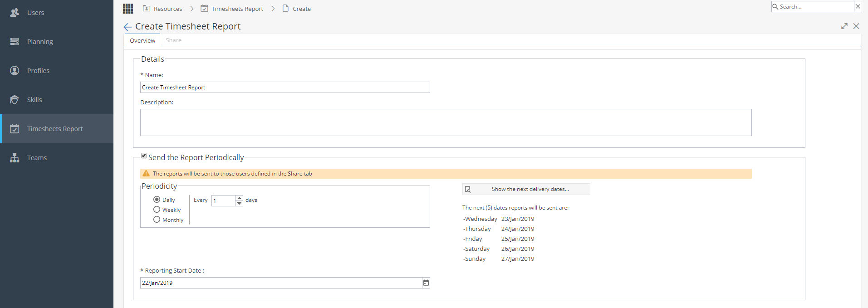Expand breadcrumb chevron after Timesheets Report

273,9
